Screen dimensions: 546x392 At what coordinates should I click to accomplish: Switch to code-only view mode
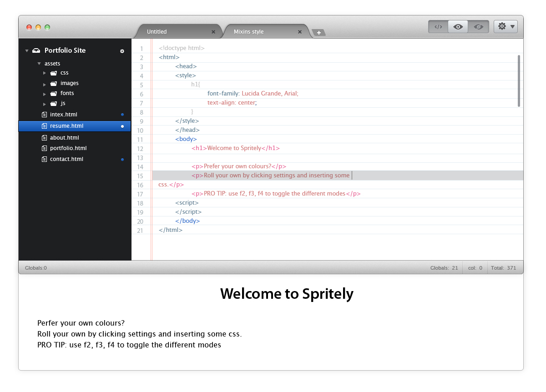[x=438, y=27]
